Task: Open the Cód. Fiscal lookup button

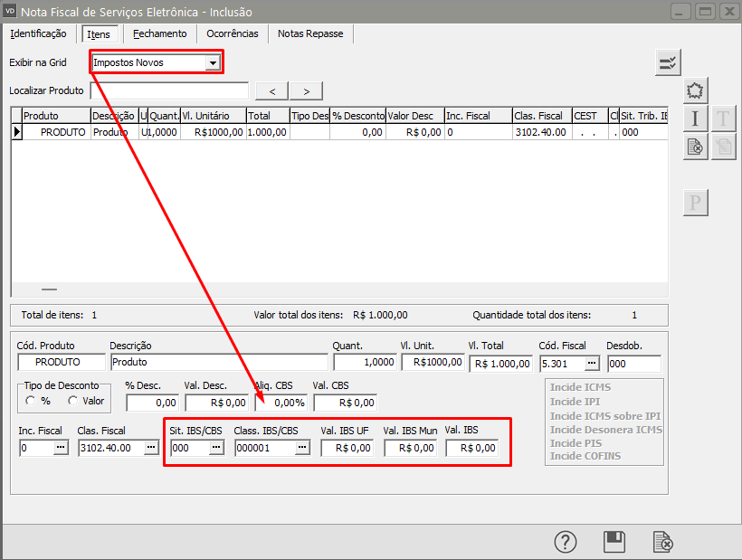Action: pos(592,363)
